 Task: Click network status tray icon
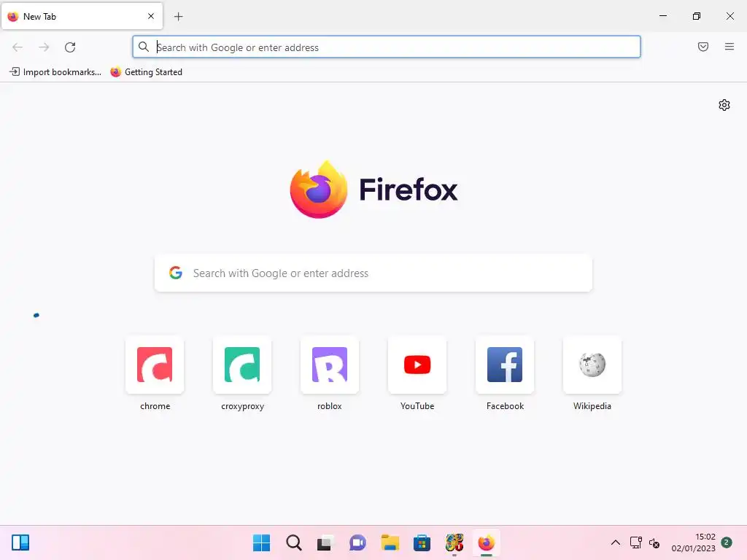635,542
